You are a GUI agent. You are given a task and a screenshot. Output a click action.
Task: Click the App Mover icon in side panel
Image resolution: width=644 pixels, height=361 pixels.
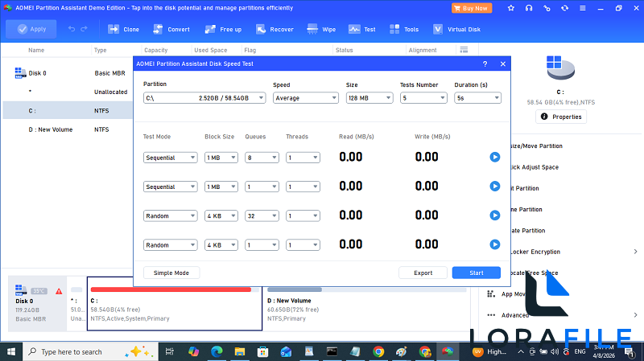click(491, 293)
